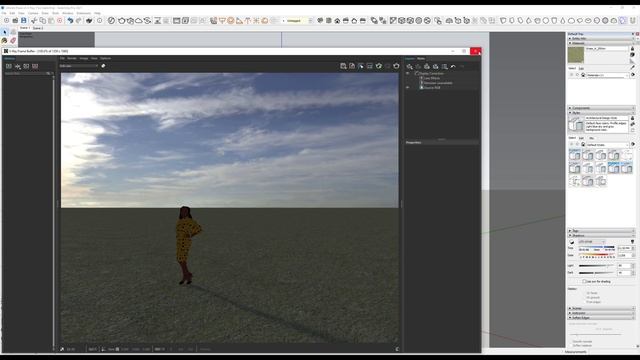Select the Eraser tool
This screenshot has width=640, height=360.
pyautogui.click(x=13, y=40)
